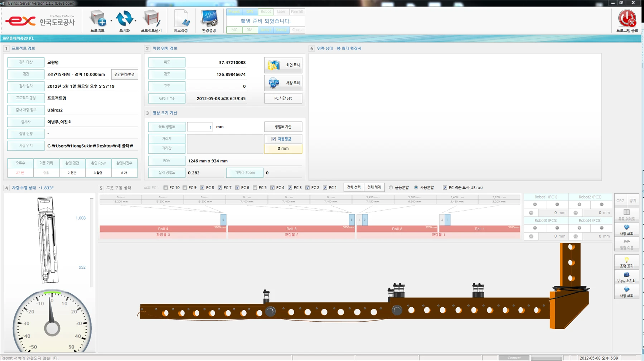Screen dimensions: 644x361
Task: Click Robot4 (PC8) move-to arrow icon
Action: [576, 236]
